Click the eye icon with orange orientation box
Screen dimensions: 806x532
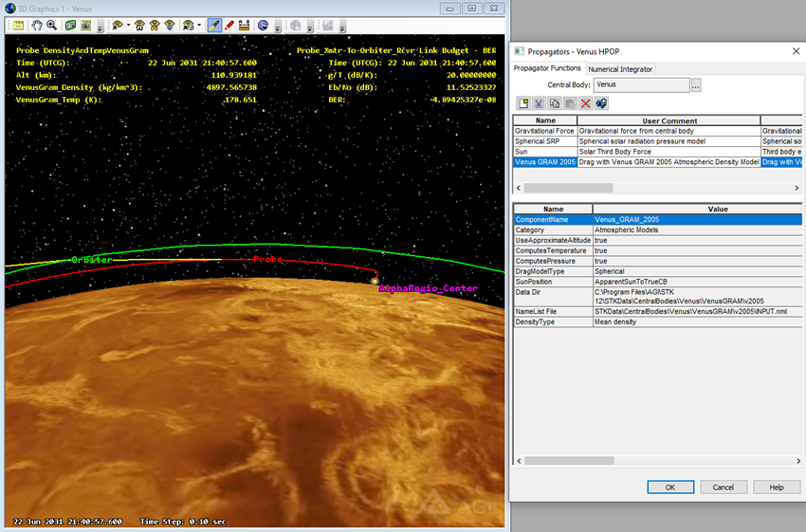tap(155, 26)
